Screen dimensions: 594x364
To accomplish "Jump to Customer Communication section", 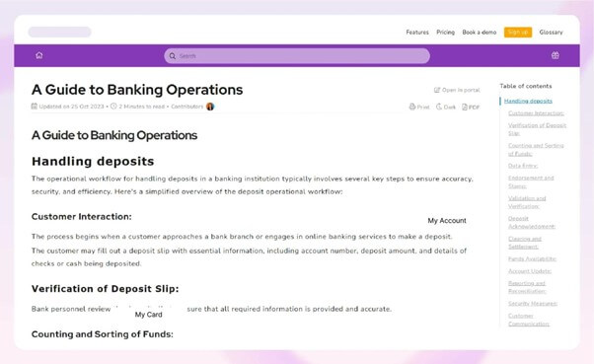I will tap(529, 320).
